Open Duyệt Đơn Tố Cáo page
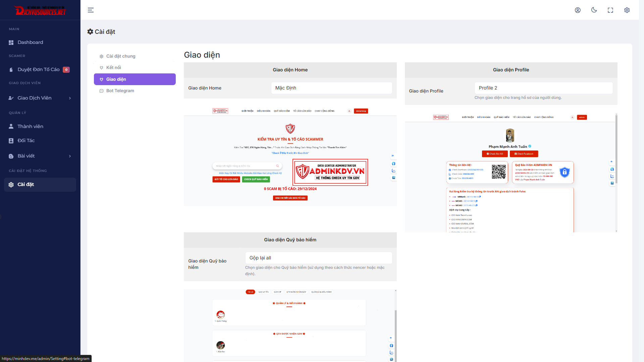This screenshot has height=362, width=644. tap(39, 69)
